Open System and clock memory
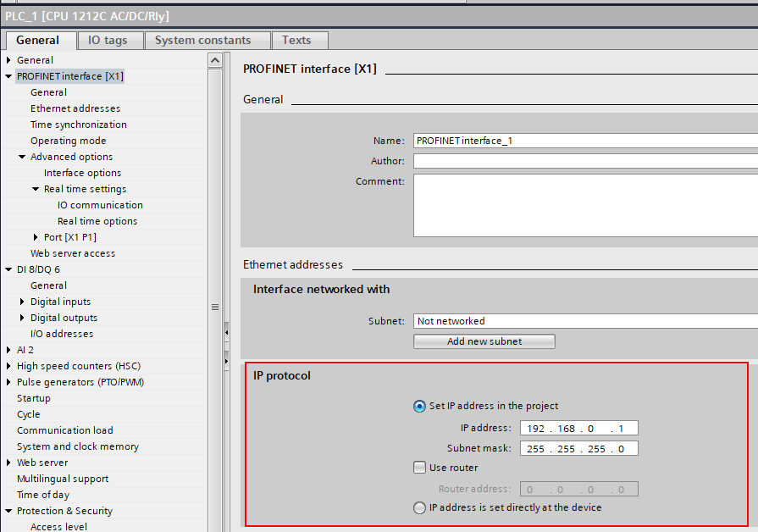Image resolution: width=758 pixels, height=532 pixels. pos(78,446)
